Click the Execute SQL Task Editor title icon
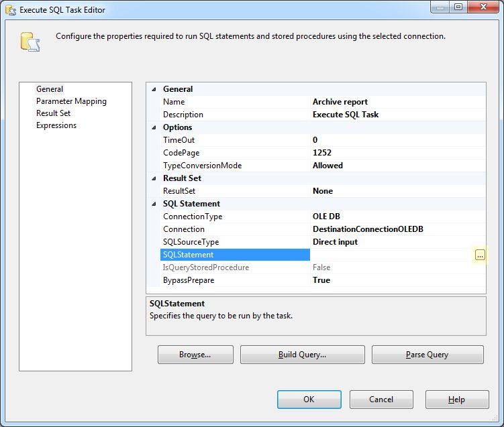This screenshot has width=504, height=427. point(9,10)
